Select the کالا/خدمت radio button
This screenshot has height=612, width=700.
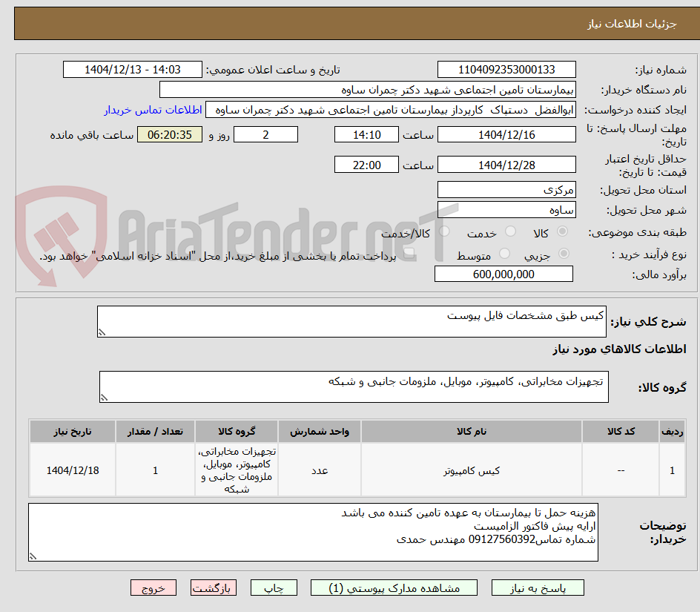(444, 231)
